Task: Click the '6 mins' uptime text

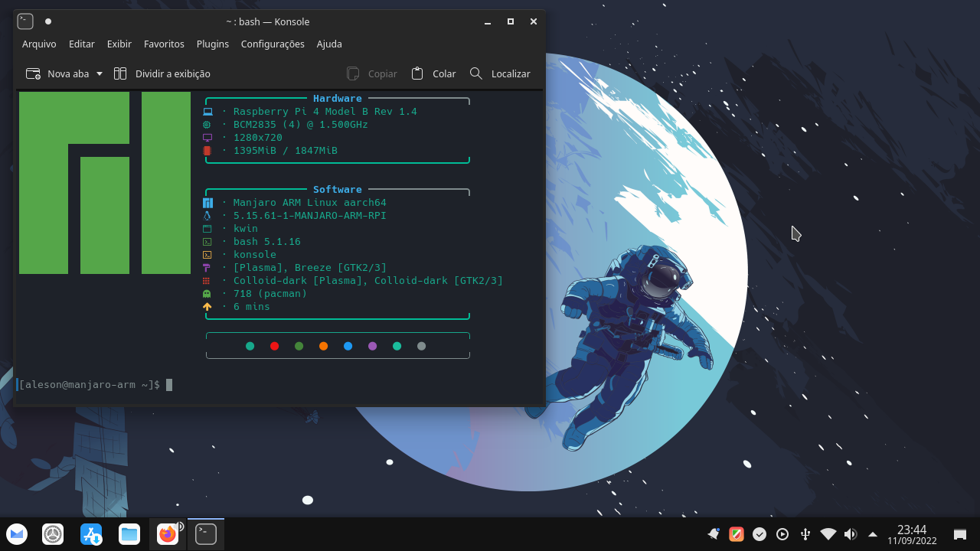Action: pos(252,307)
